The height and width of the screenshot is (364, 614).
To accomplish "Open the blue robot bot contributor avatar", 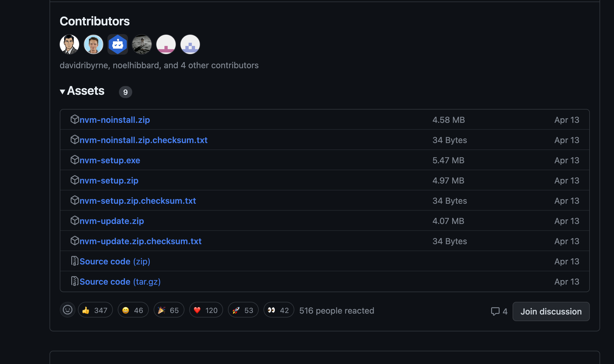I will [x=118, y=45].
